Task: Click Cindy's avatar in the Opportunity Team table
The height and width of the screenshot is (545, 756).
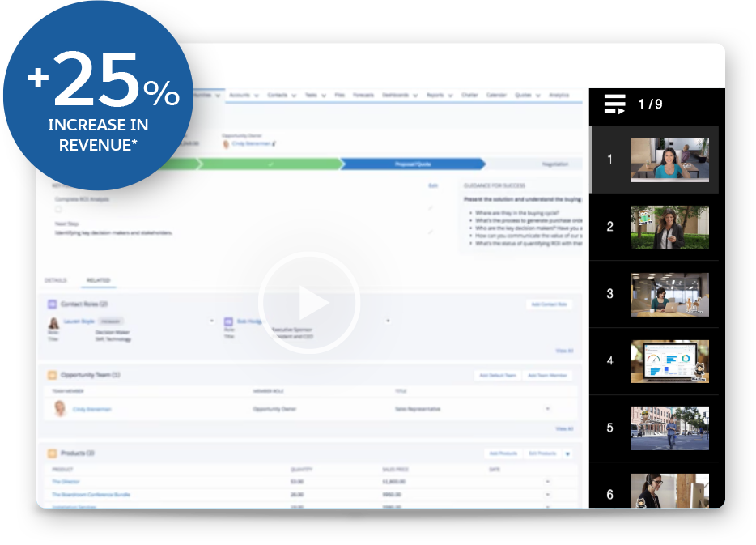Action: (60, 408)
